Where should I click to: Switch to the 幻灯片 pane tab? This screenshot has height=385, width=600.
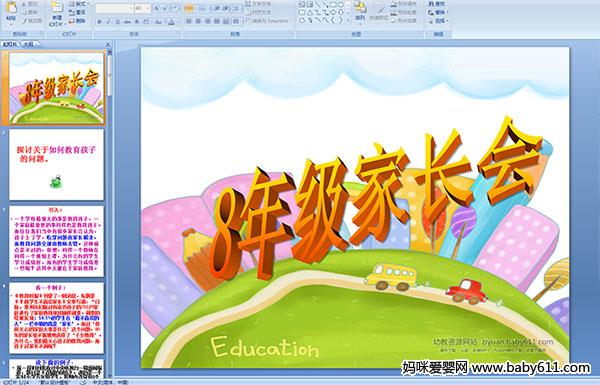(10, 44)
